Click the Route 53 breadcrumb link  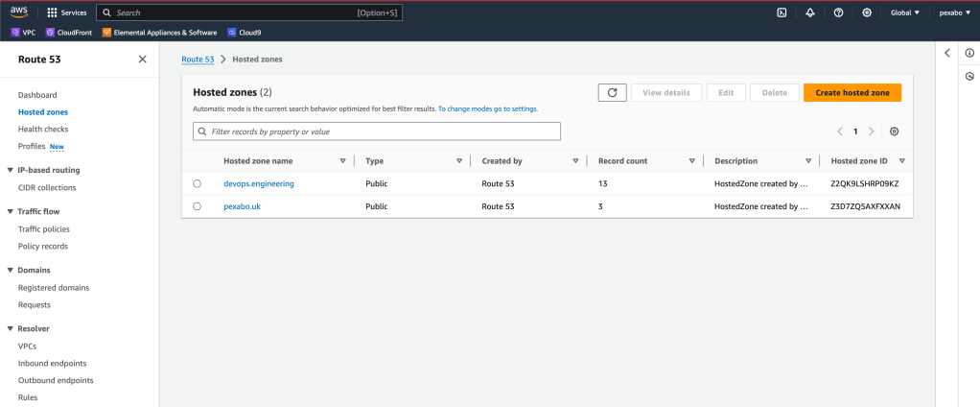pyautogui.click(x=198, y=60)
